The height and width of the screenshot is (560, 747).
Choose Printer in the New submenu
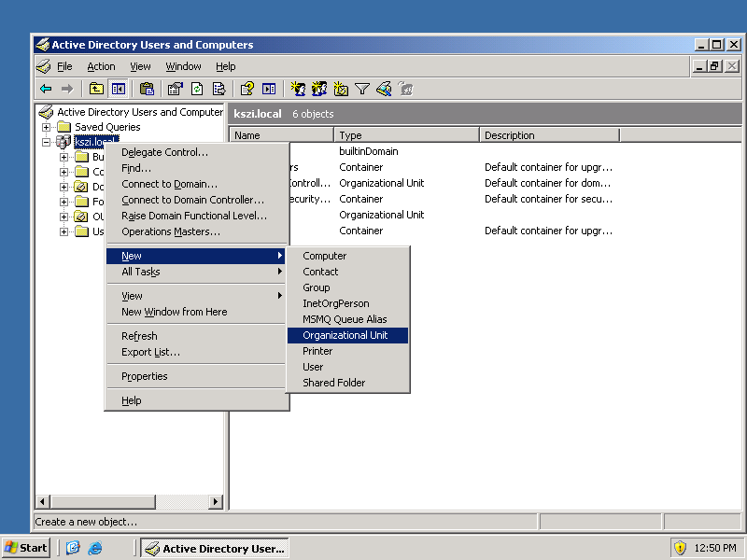(347, 351)
